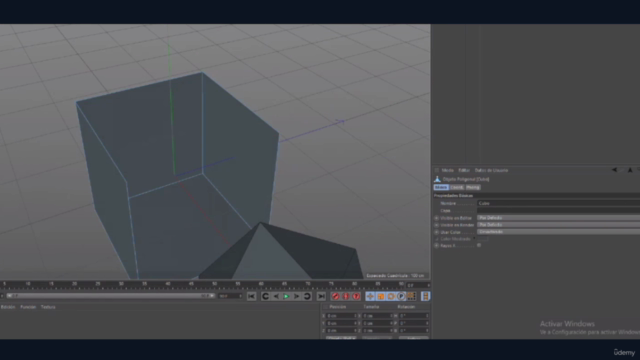Expand the Color Mostrado arrow
The height and width of the screenshot is (360, 640).
pos(474,239)
